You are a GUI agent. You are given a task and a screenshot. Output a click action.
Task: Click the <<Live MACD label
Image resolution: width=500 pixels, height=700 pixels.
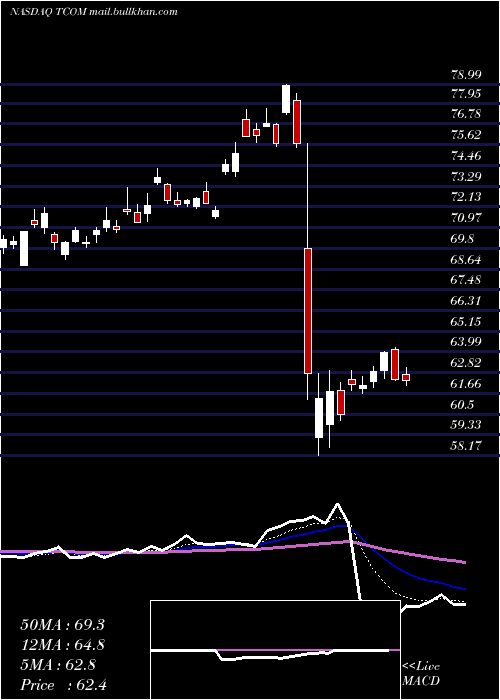pos(421,674)
